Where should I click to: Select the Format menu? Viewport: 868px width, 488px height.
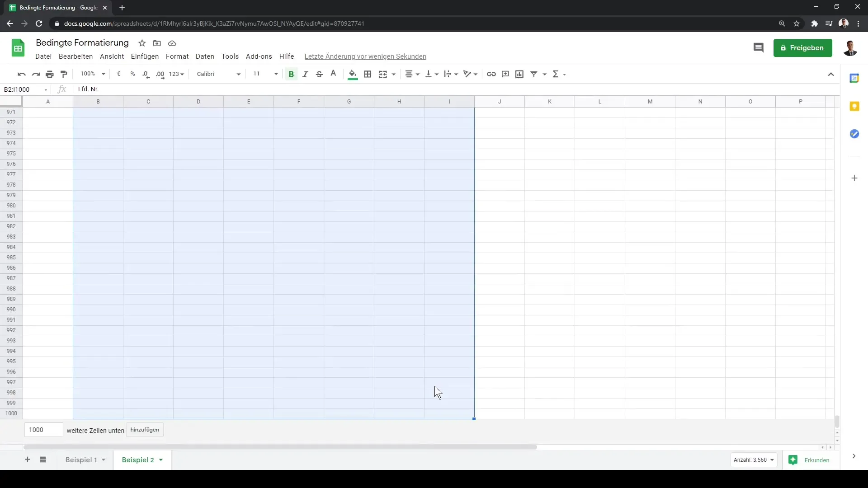point(177,56)
